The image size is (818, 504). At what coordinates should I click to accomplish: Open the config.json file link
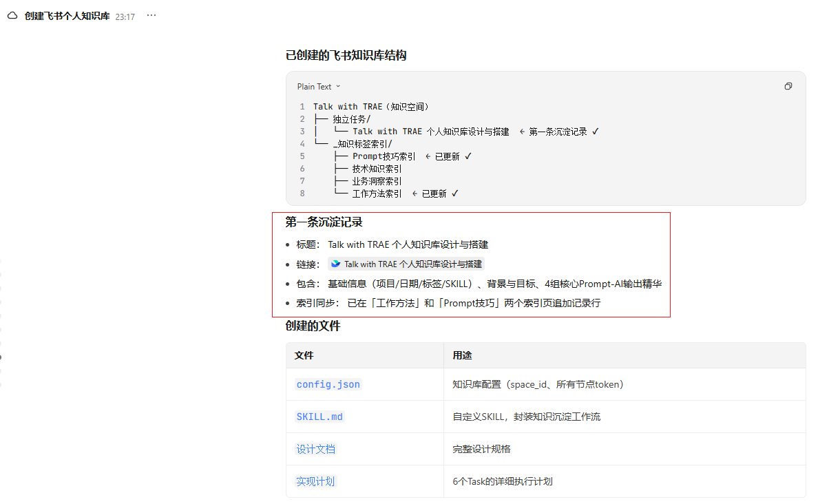point(328,384)
